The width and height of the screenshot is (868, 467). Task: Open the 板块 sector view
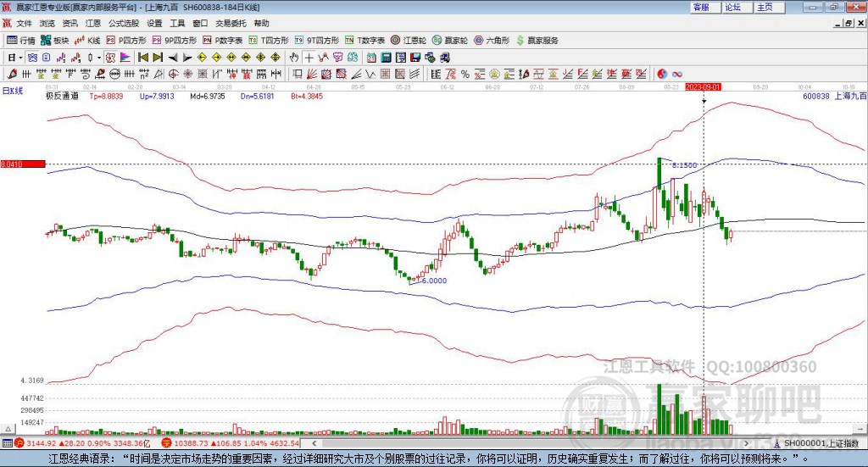click(x=54, y=41)
